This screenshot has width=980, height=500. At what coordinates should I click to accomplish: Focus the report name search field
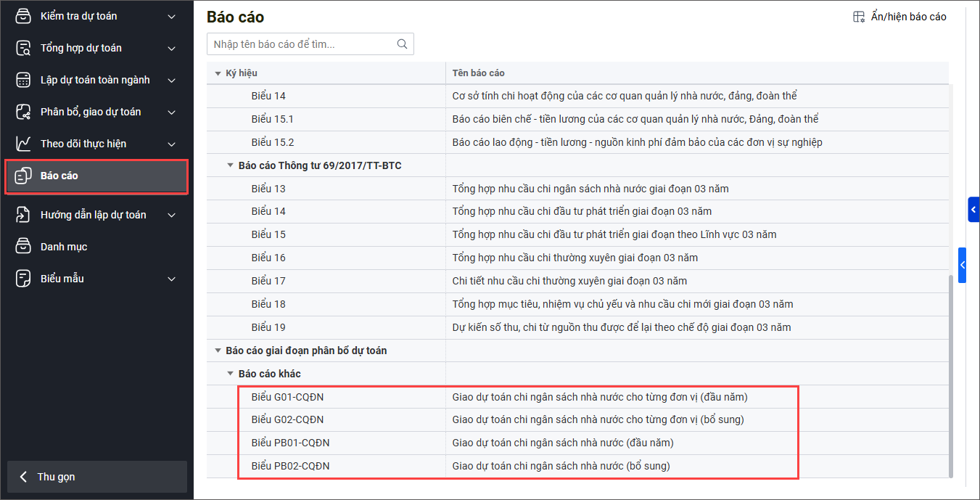point(301,44)
